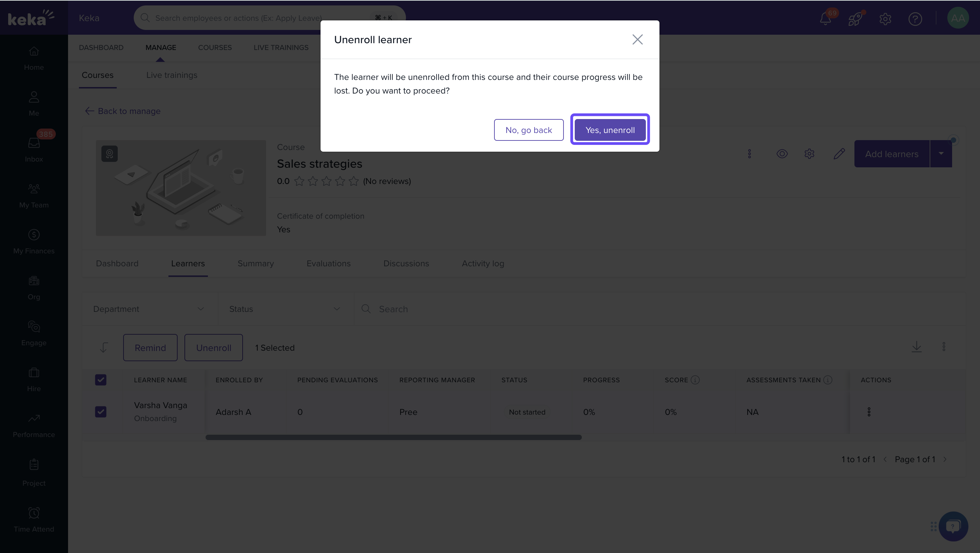
Task: Click the pencil edit course icon
Action: pyautogui.click(x=839, y=154)
